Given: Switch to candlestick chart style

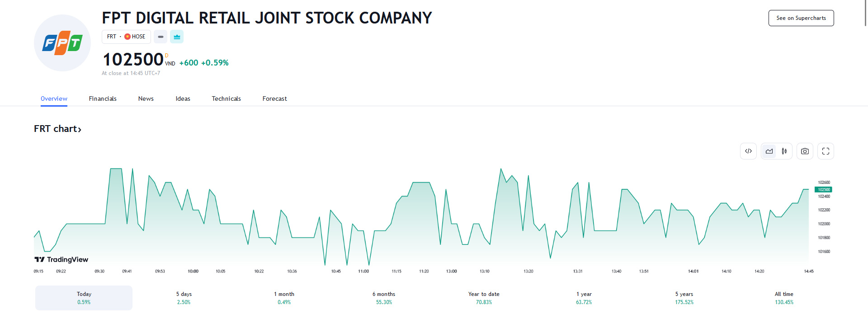Looking at the screenshot, I should tap(784, 151).
